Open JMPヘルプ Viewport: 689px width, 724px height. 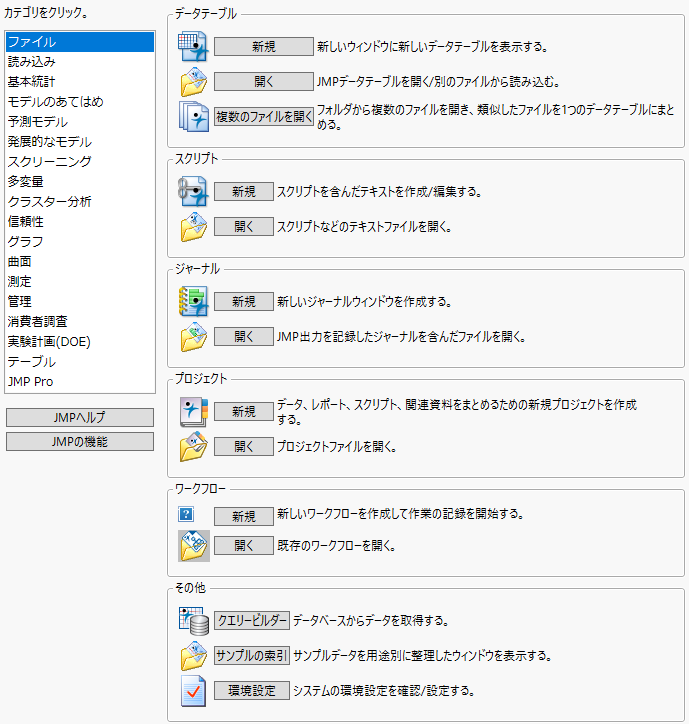[80, 417]
